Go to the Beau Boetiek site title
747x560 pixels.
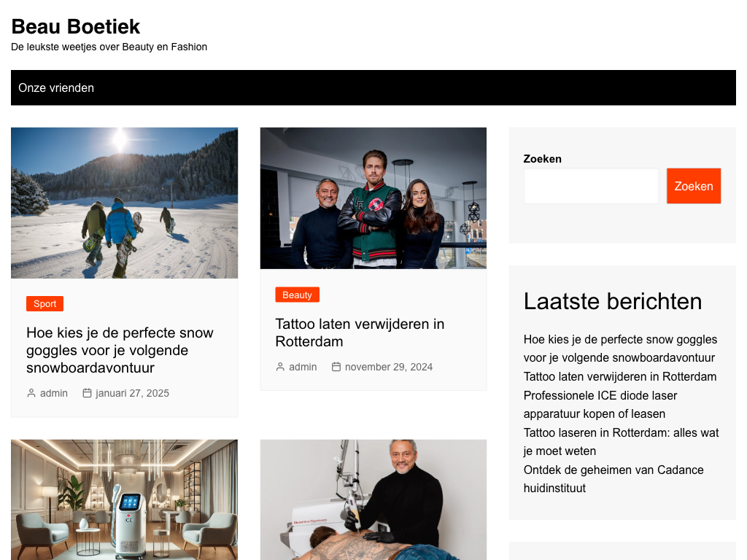pyautogui.click(x=76, y=27)
